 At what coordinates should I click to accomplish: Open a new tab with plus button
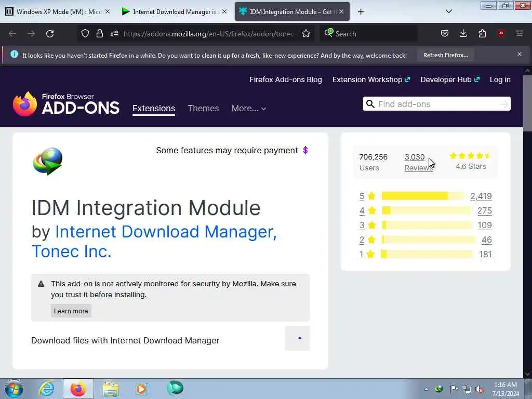(x=361, y=12)
